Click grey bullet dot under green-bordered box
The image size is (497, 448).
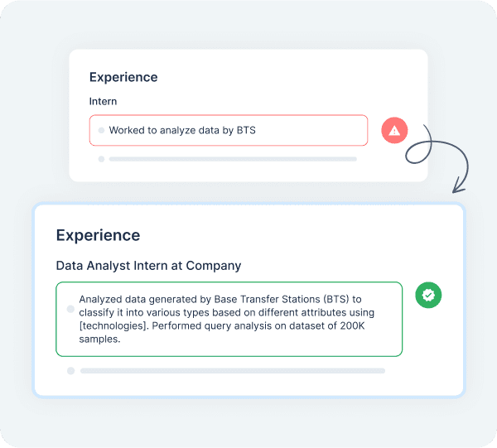tap(70, 371)
